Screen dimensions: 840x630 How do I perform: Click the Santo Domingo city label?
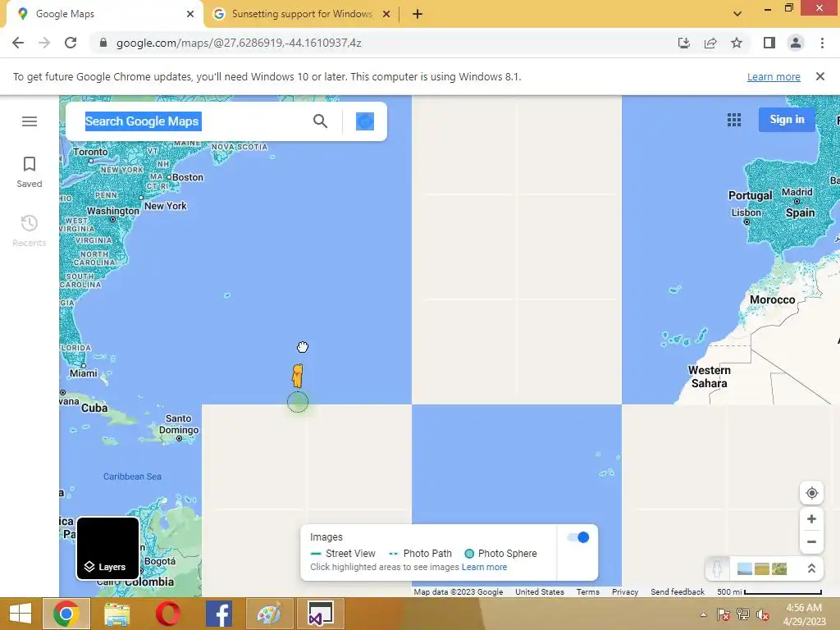tap(179, 424)
